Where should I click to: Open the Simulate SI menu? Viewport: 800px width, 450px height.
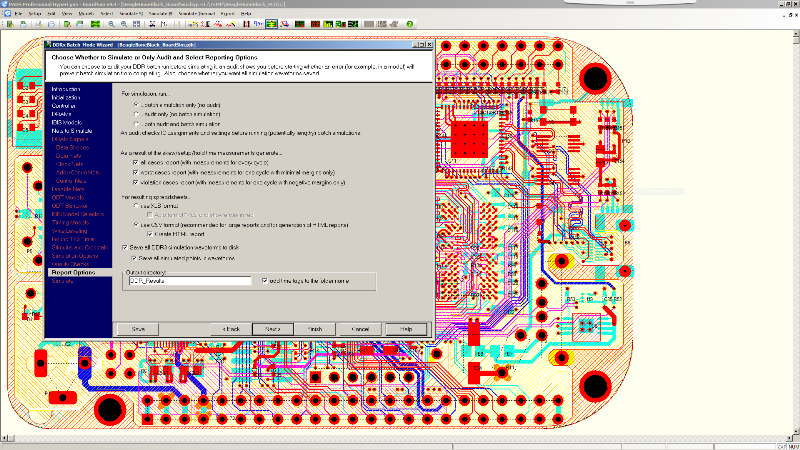[131, 14]
